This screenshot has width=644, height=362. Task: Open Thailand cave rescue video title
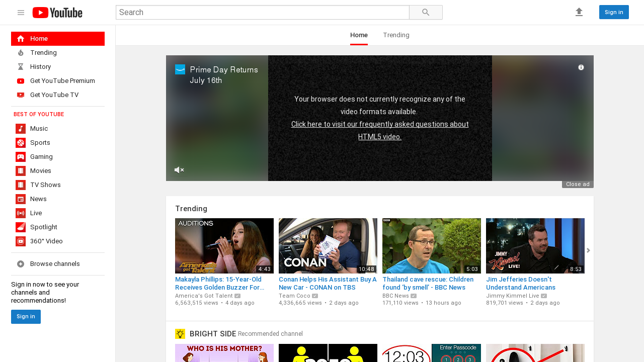click(428, 284)
